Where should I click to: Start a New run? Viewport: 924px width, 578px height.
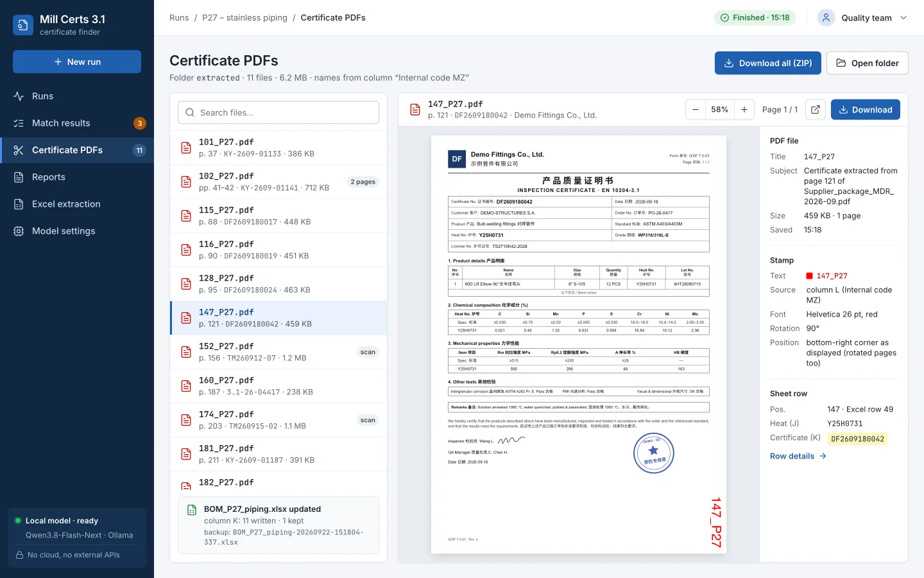pos(77,62)
